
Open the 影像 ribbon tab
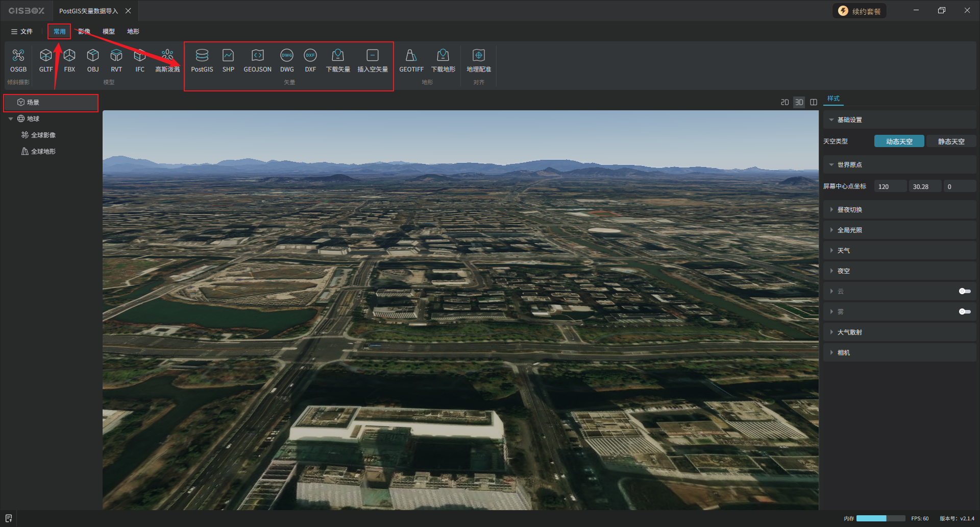click(x=84, y=32)
